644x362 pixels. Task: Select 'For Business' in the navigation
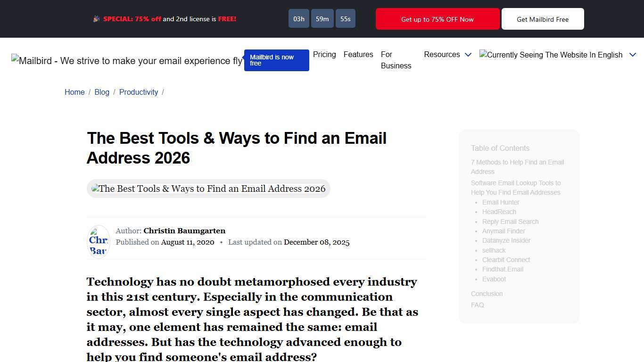396,60
